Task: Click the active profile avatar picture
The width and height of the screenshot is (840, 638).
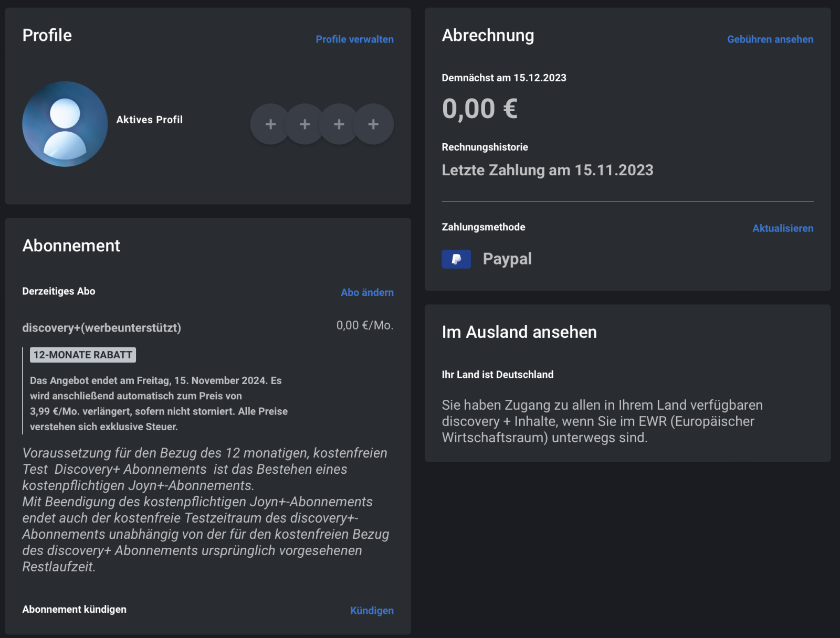Action: (x=65, y=124)
